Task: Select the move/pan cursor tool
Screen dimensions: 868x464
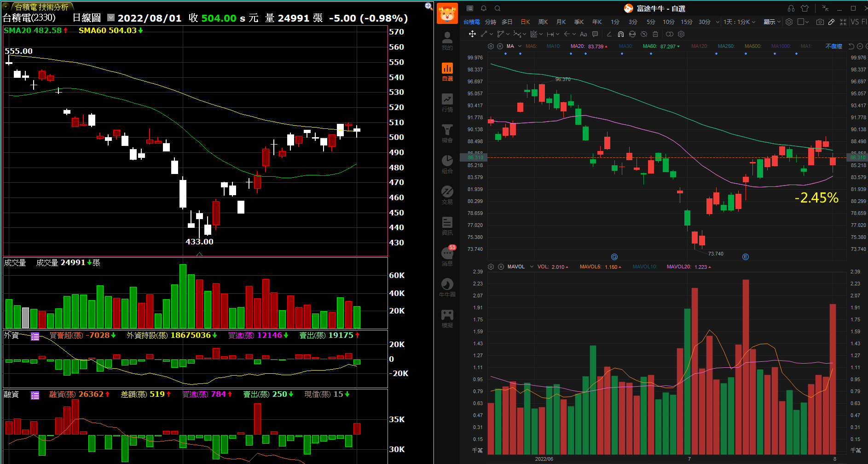Action: click(x=472, y=34)
